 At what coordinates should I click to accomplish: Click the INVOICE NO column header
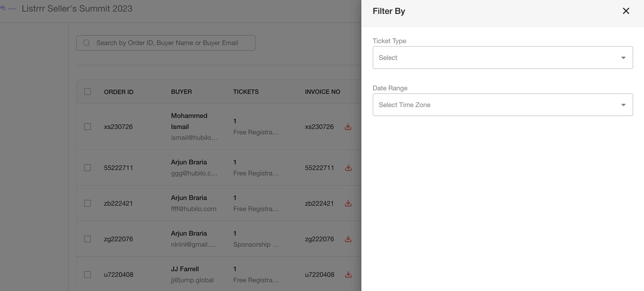point(322,92)
